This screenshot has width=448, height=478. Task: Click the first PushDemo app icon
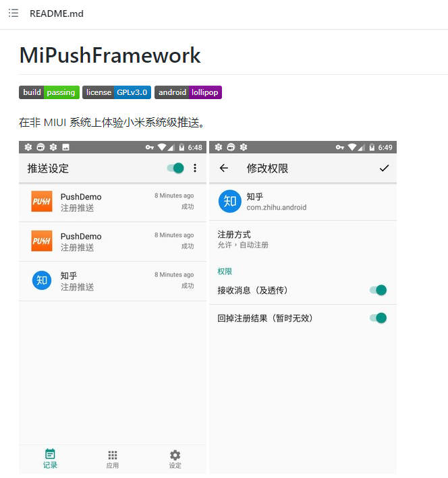(42, 201)
